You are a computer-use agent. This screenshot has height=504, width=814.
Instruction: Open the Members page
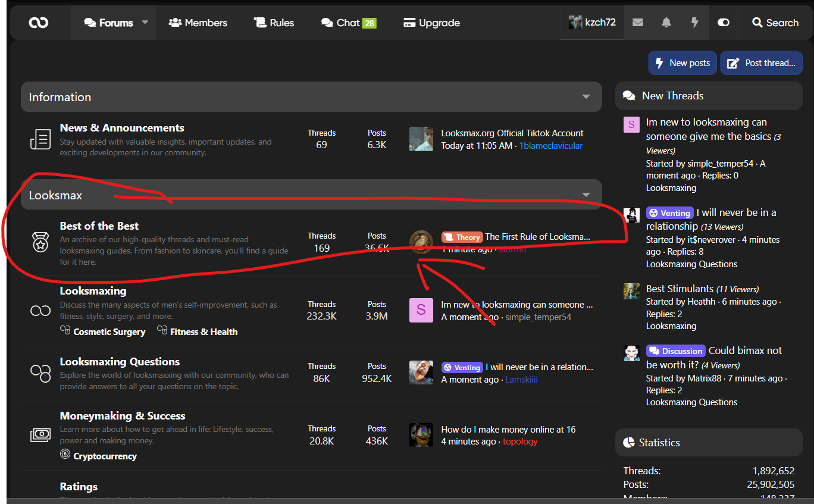(x=198, y=23)
